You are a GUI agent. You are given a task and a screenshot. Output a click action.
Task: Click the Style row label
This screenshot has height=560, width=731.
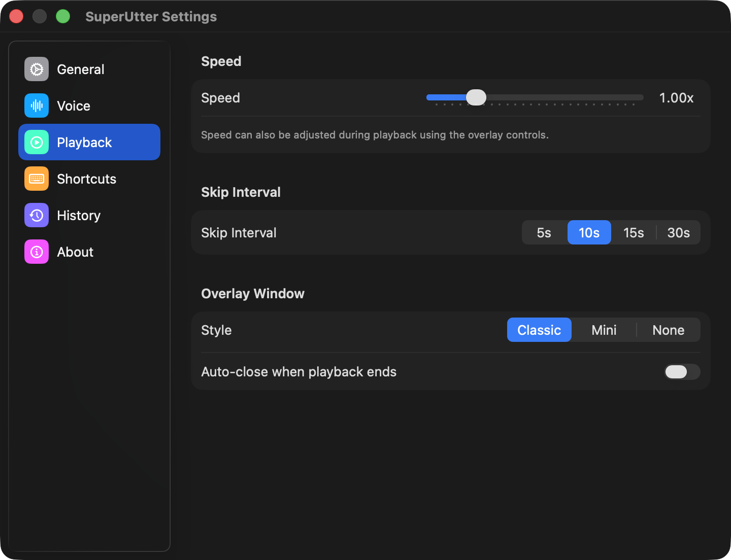(x=216, y=330)
